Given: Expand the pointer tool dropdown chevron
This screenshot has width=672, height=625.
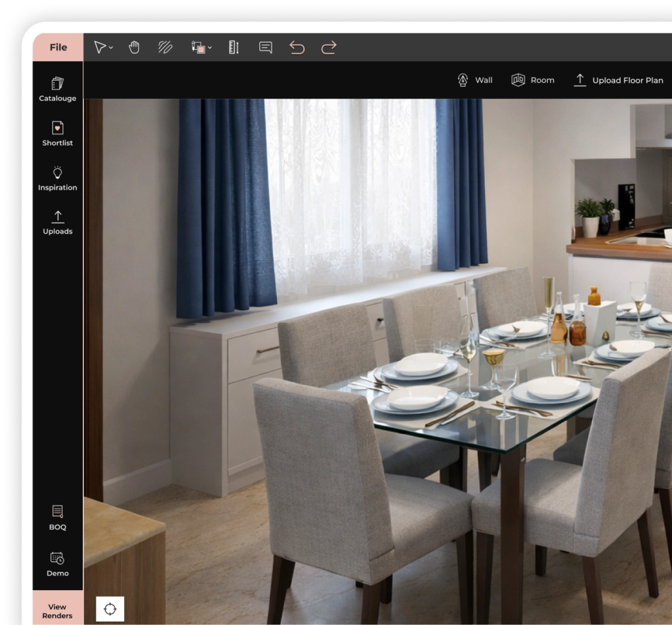Looking at the screenshot, I should click(111, 47).
